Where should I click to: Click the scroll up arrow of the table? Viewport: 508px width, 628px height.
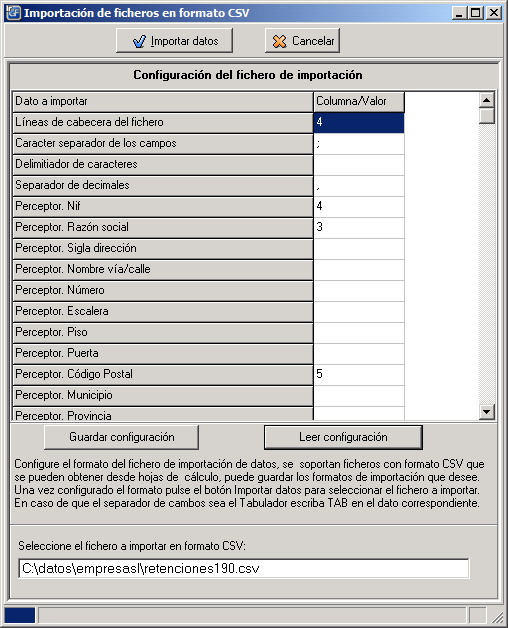(x=487, y=100)
